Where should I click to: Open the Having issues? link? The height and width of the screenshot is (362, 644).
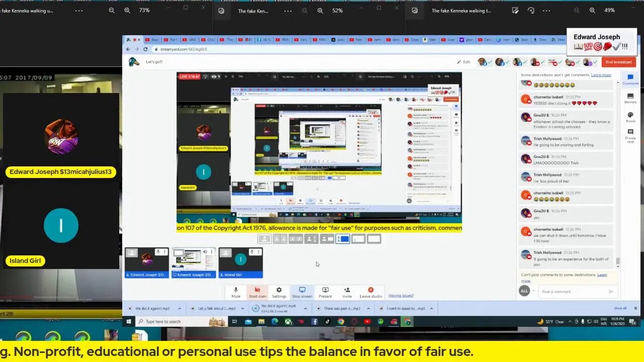coord(401,296)
